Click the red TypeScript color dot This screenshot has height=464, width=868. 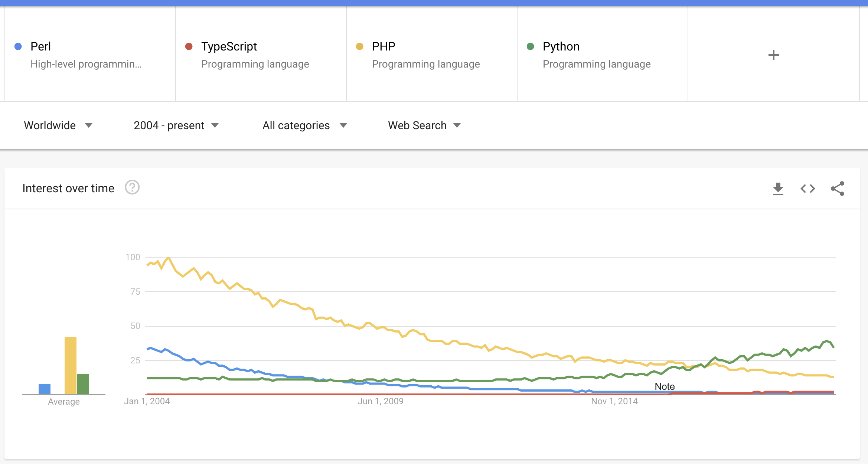[189, 46]
